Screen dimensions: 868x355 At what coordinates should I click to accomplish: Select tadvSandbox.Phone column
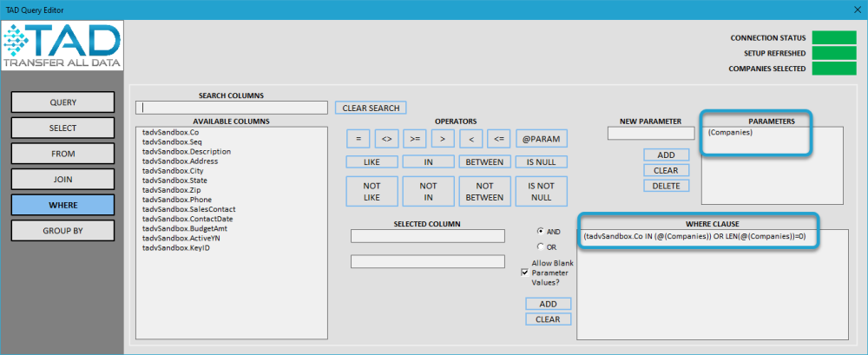(x=177, y=200)
